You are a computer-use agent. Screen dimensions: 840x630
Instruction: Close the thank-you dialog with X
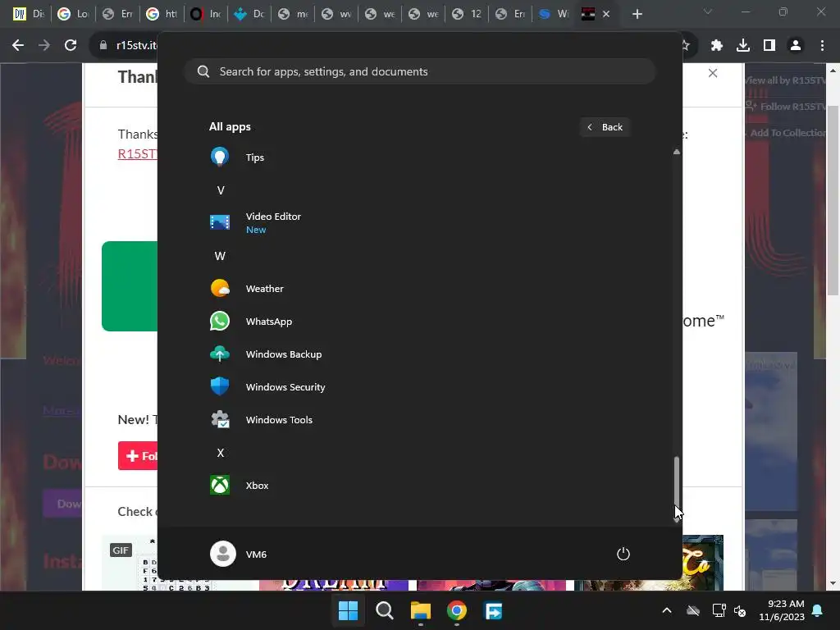click(x=713, y=73)
